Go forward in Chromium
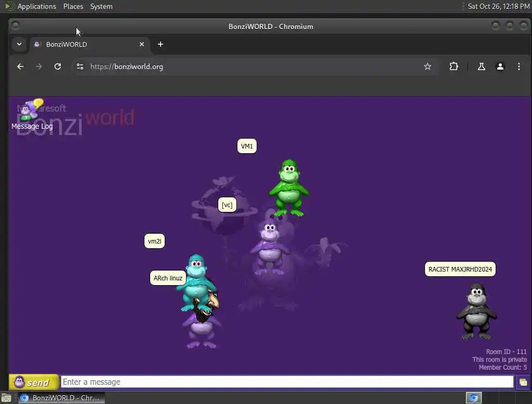 click(x=38, y=66)
